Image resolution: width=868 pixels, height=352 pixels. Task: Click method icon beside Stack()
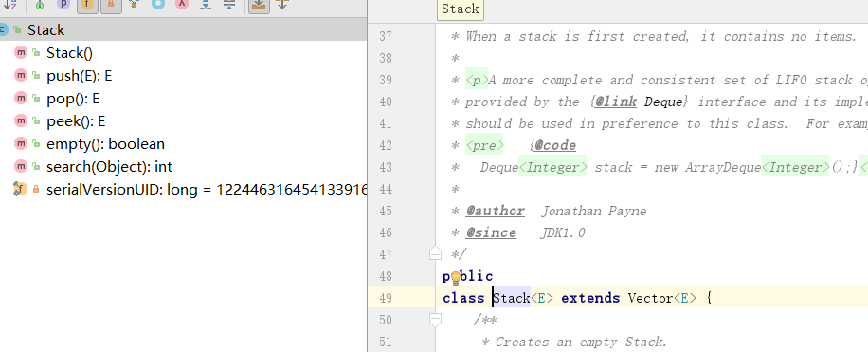(x=21, y=53)
